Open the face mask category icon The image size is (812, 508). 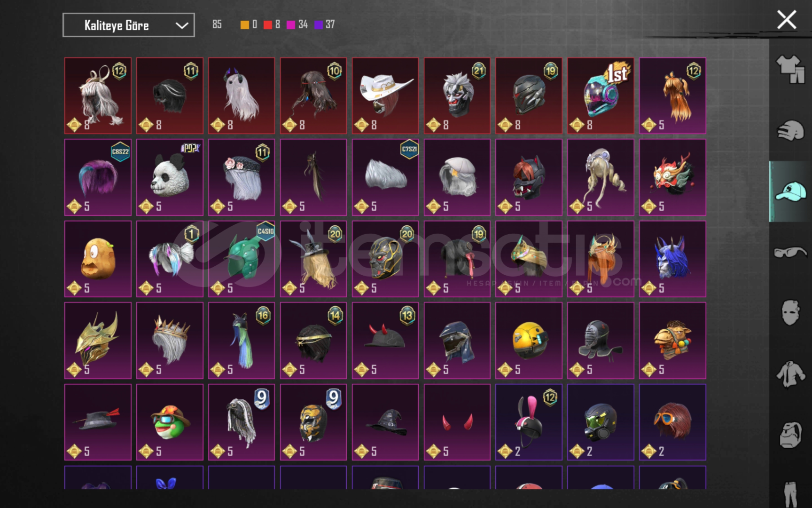point(790,312)
